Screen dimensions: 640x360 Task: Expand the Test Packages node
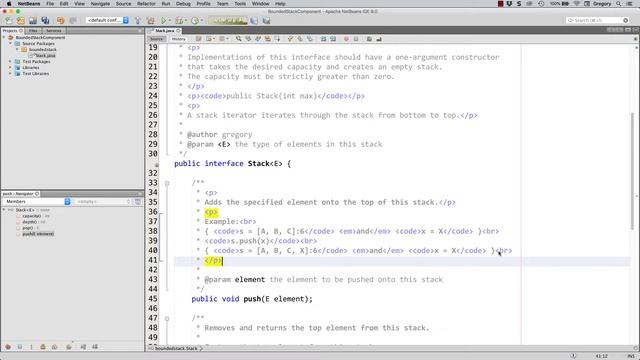tap(11, 62)
